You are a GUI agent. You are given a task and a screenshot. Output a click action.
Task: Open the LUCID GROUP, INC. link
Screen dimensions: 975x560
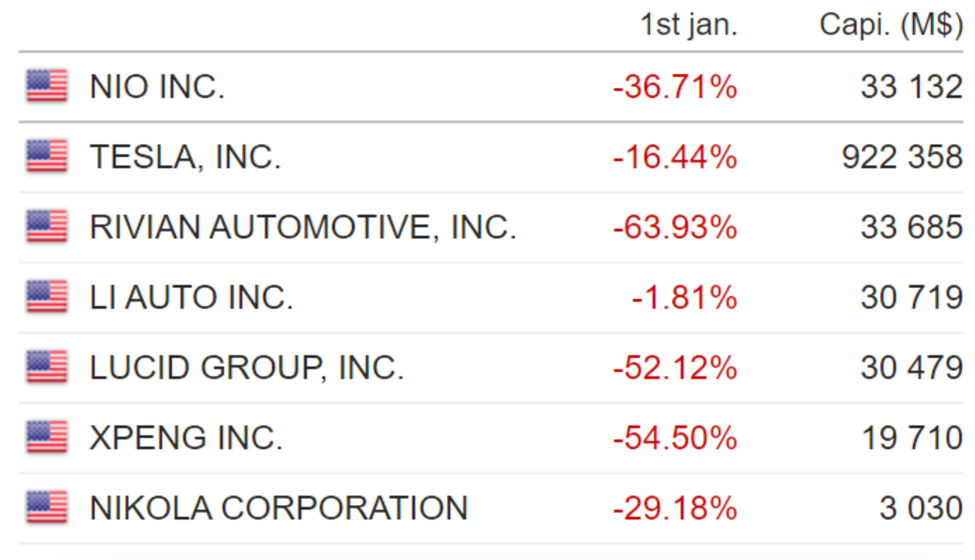247,368
